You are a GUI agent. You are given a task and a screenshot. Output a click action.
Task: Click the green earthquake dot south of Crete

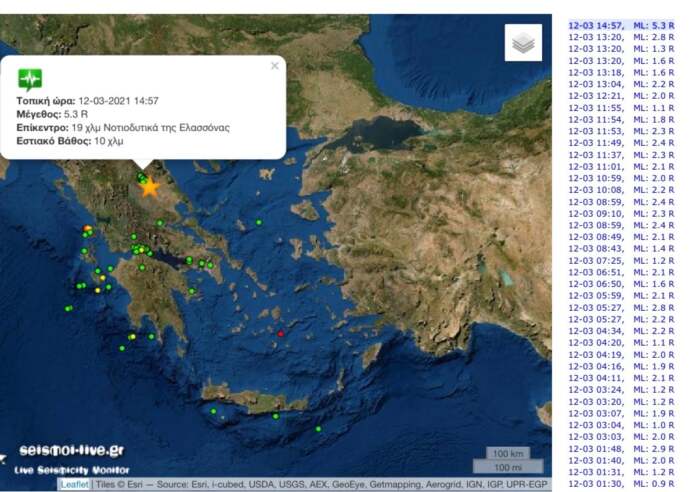coord(318,429)
